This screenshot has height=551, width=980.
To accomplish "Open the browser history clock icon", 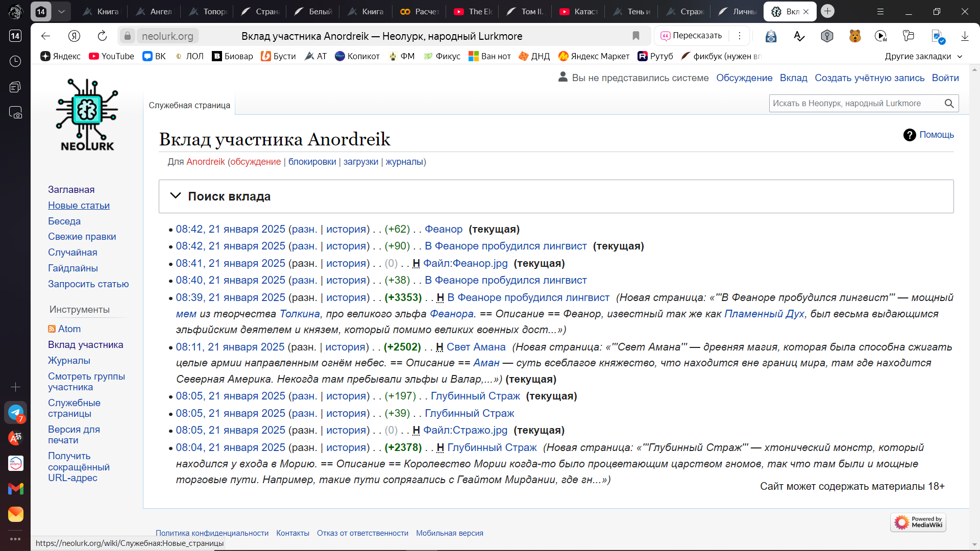I will point(15,61).
